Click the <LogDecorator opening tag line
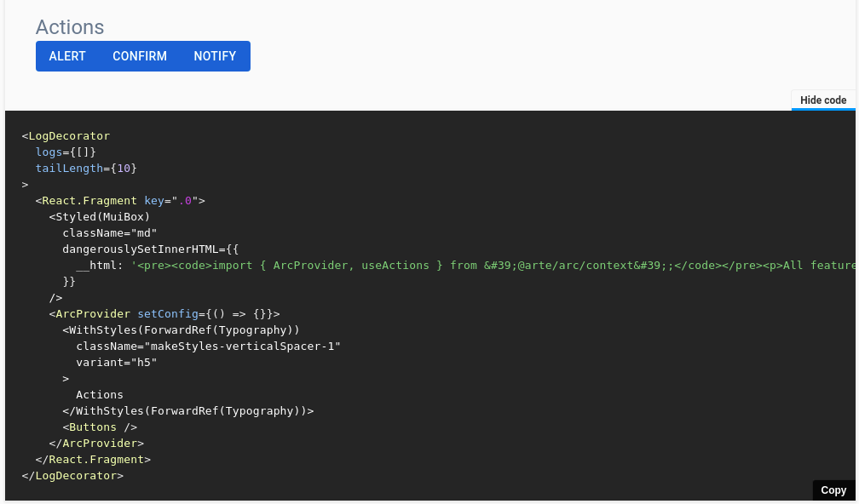This screenshot has width=859, height=504. tap(66, 135)
